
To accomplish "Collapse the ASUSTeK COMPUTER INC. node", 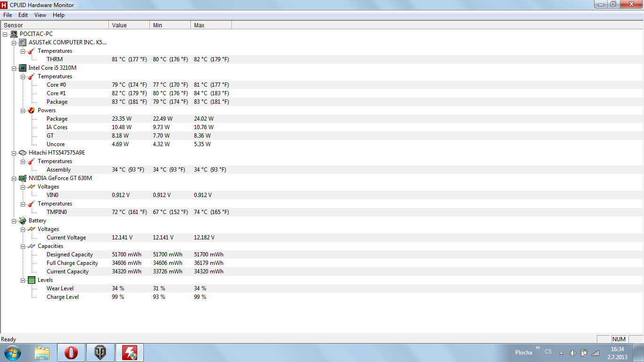I will click(14, 42).
